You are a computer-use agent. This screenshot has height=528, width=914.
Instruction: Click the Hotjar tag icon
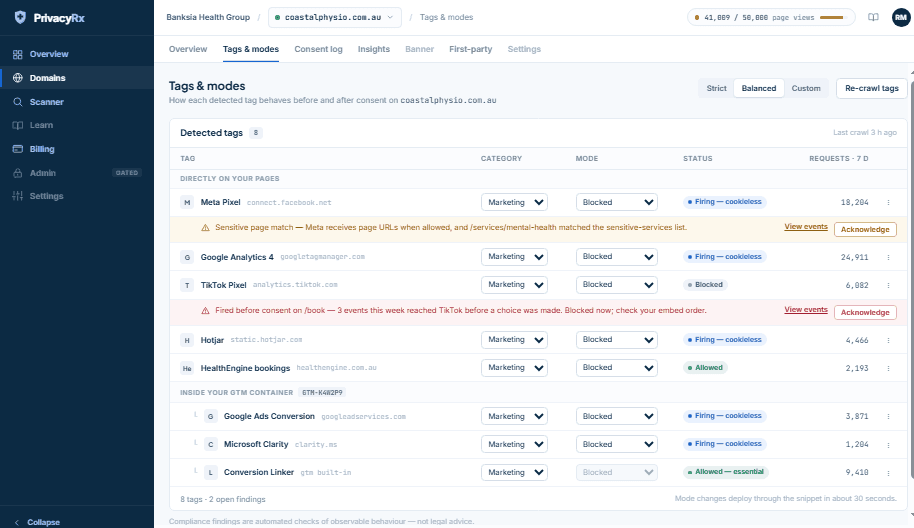point(187,340)
